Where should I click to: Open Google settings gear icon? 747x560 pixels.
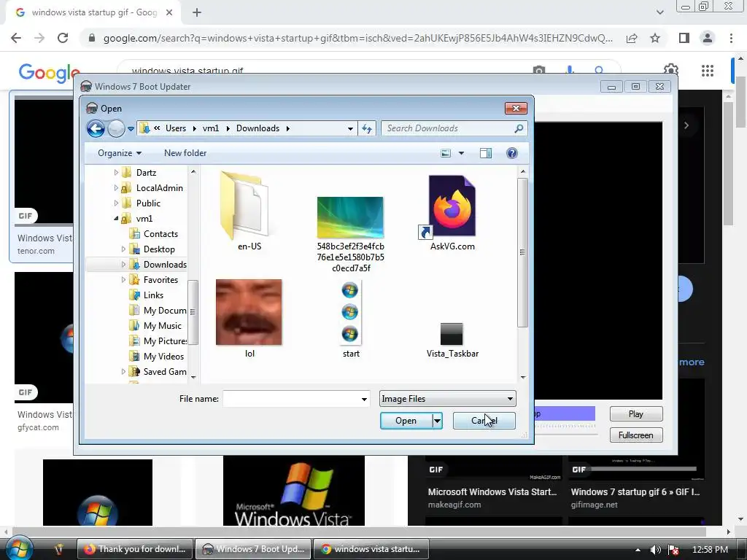click(671, 70)
